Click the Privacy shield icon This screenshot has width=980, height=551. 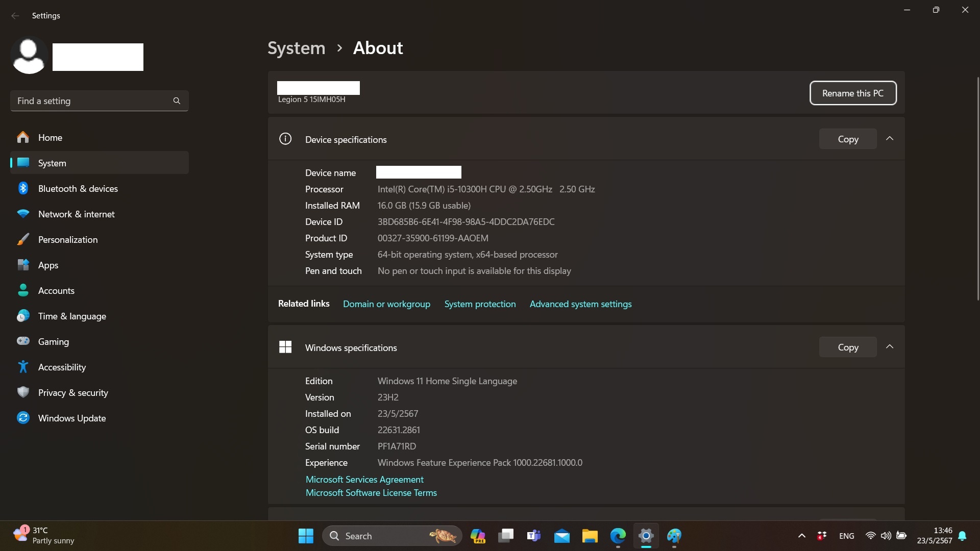(23, 392)
